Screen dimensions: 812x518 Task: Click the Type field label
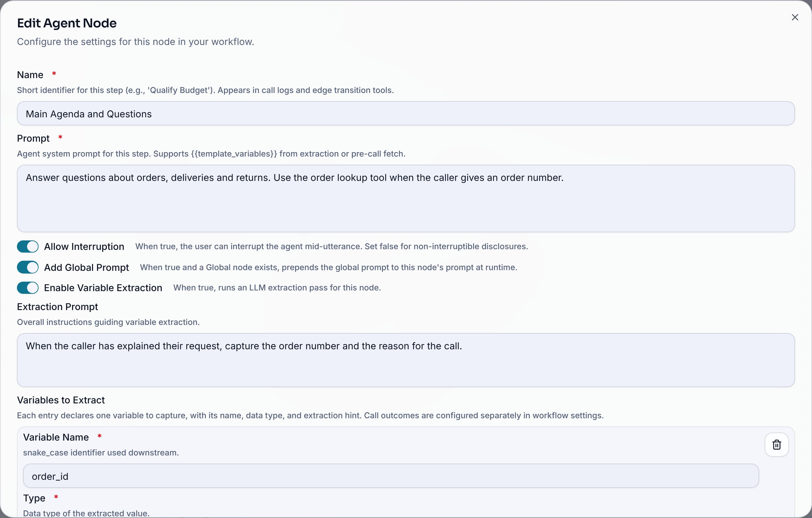[34, 498]
